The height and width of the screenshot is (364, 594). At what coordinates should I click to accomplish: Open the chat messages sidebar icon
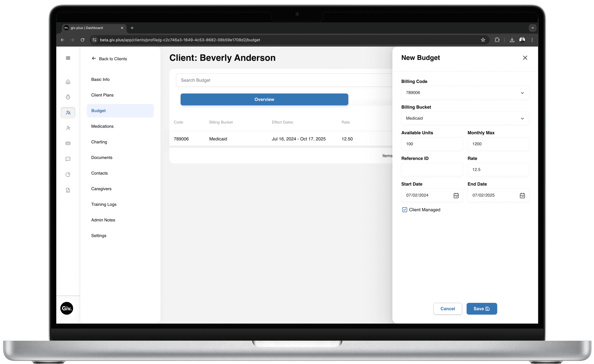[x=68, y=159]
